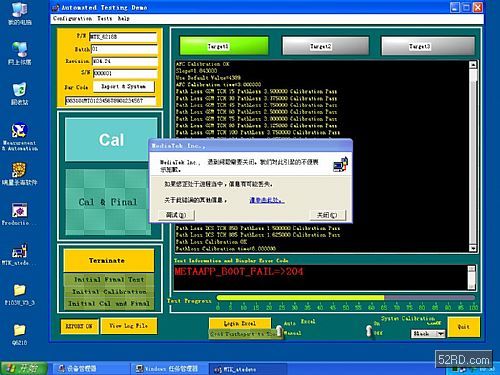Select the Target1 tab button
Viewport: 500px width, 375px height.
point(224,46)
